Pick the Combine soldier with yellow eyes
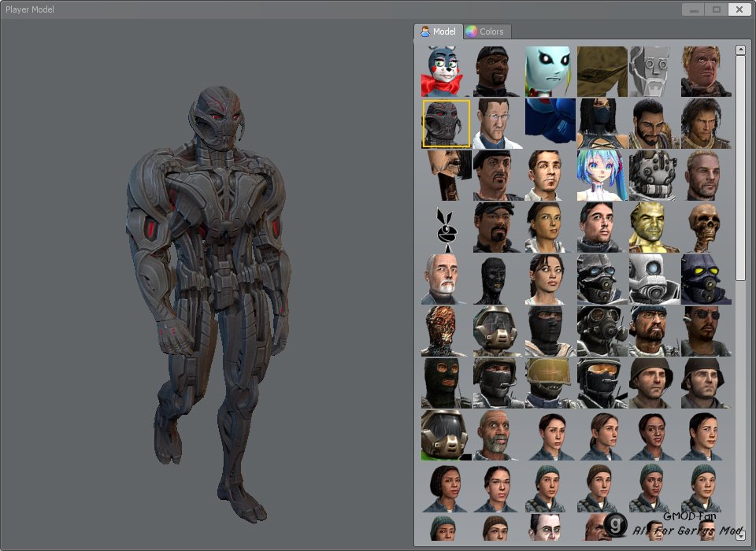This screenshot has width=756, height=551. 706,279
